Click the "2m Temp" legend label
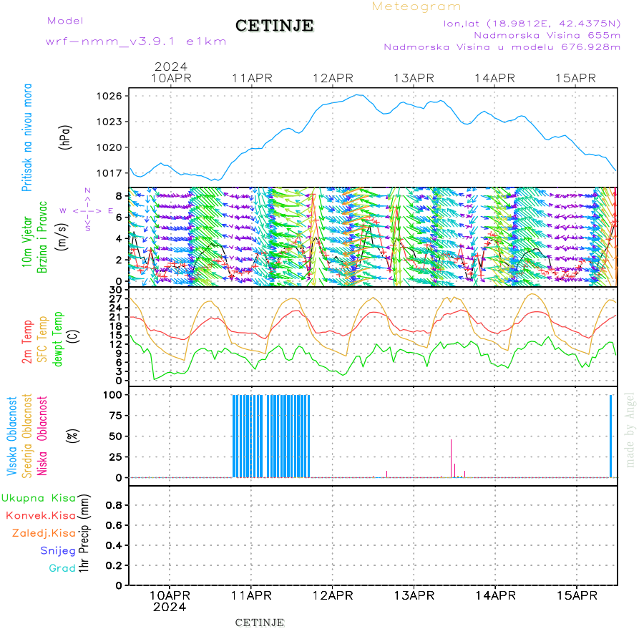The height and width of the screenshot is (644, 644). click(x=26, y=342)
